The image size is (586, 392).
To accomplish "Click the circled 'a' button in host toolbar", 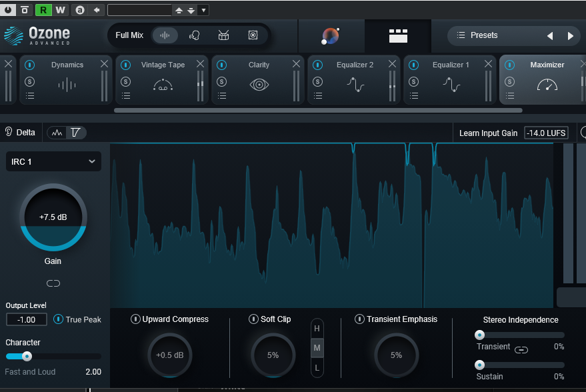I will click(x=79, y=10).
